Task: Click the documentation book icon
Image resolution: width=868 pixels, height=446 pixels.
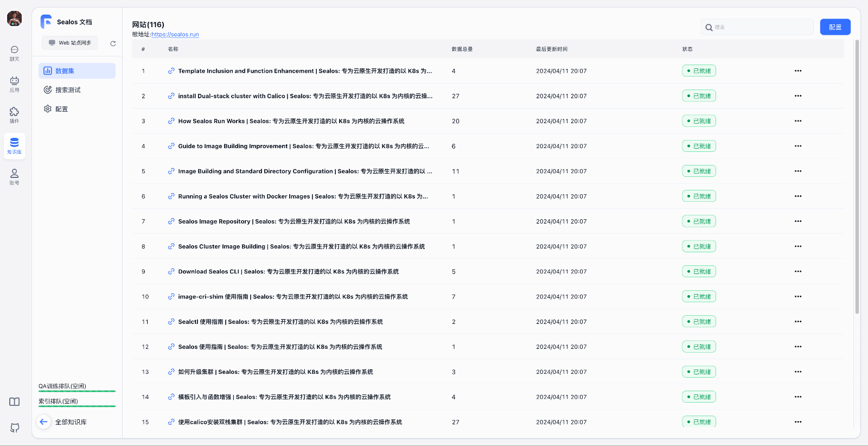Action: point(15,402)
